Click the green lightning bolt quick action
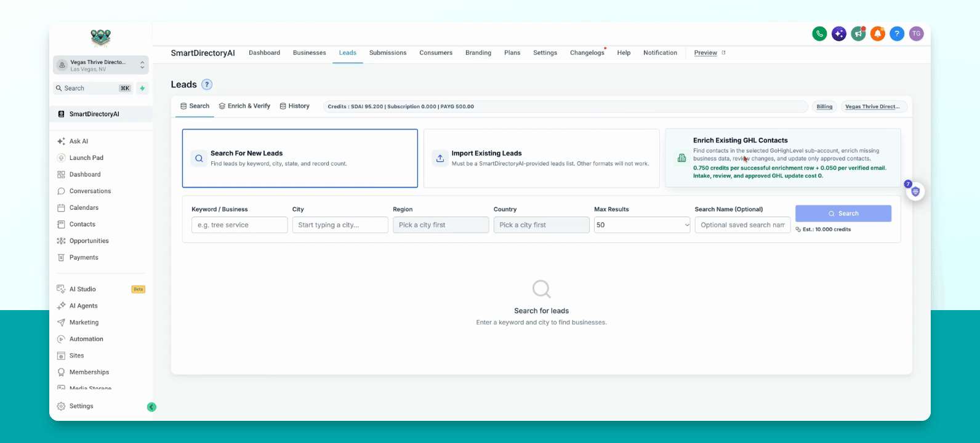 click(x=142, y=88)
